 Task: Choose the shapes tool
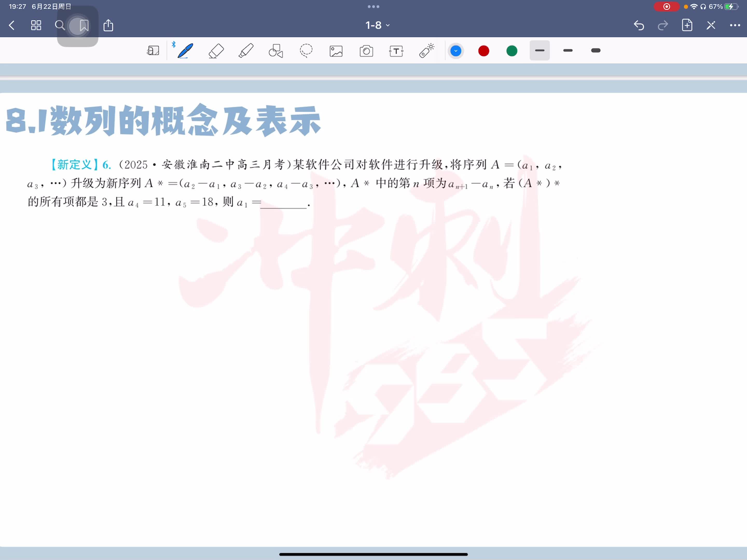click(276, 51)
